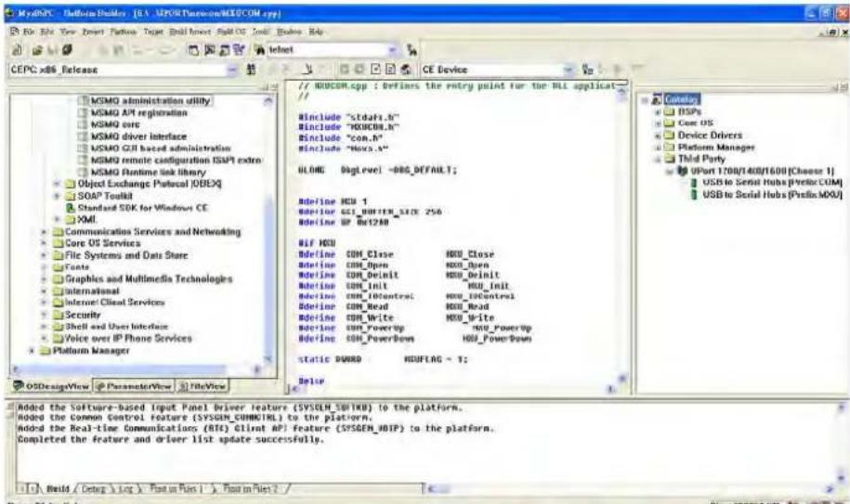Expand Core OS Services node
Screen dimensions: 850x504
[45, 243]
